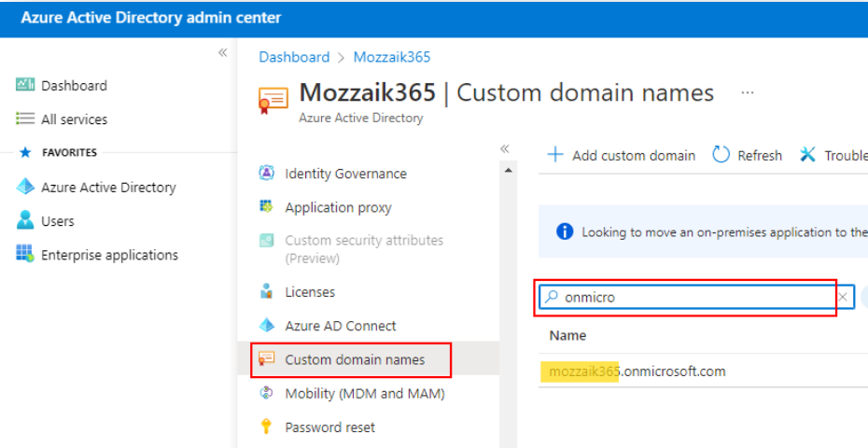
Task: Click the Dashboard breadcrumb link
Action: pos(294,57)
